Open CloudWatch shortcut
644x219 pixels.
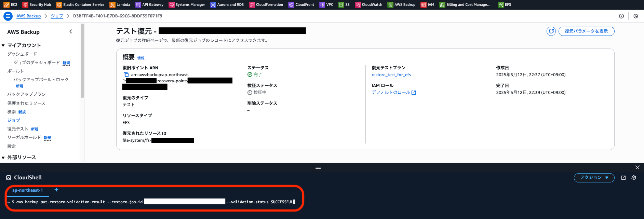click(368, 4)
